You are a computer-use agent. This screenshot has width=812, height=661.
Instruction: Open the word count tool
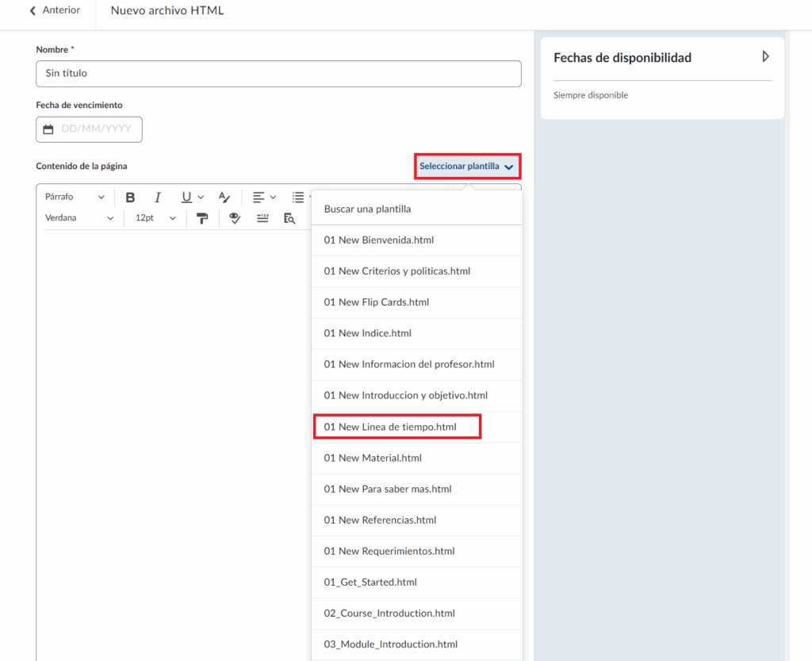click(262, 218)
